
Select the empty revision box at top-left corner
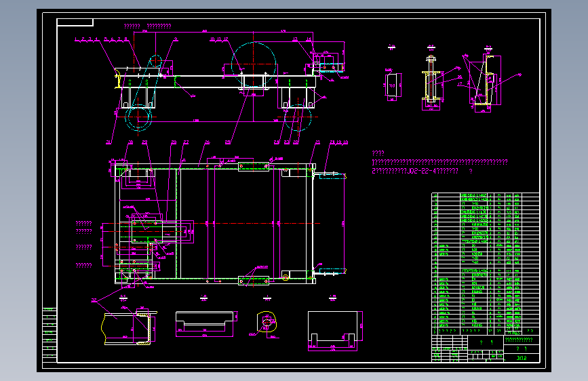[75, 22]
